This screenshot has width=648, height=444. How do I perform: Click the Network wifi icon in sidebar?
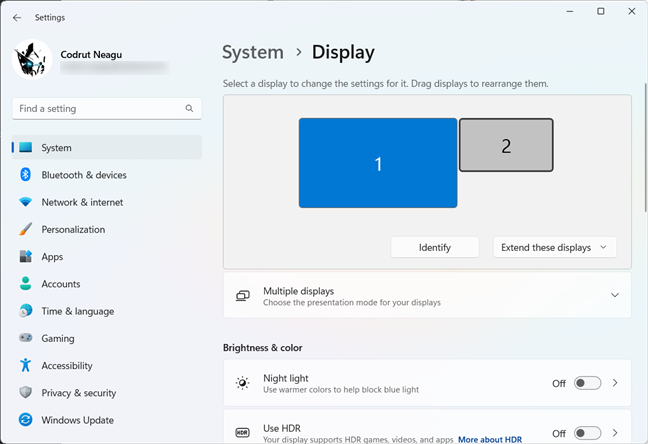26,202
